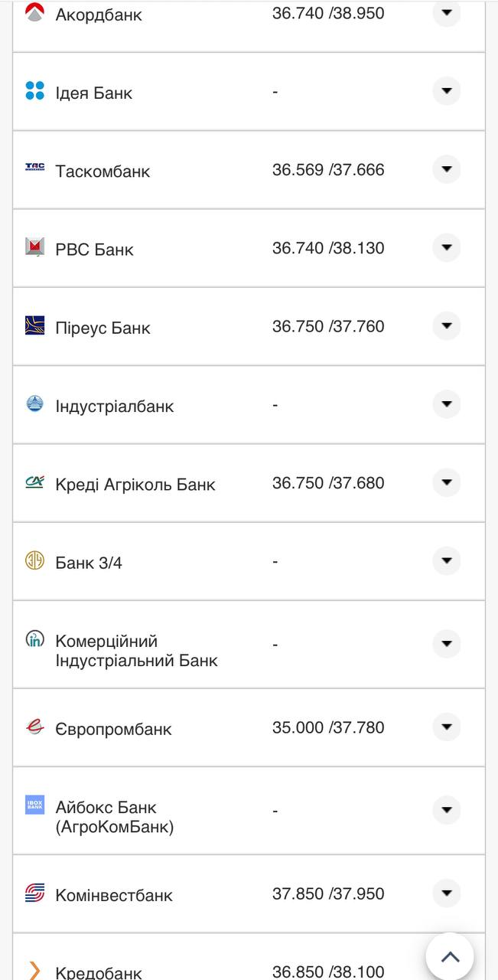Select the Креді Агріколь Банк logo

34,482
